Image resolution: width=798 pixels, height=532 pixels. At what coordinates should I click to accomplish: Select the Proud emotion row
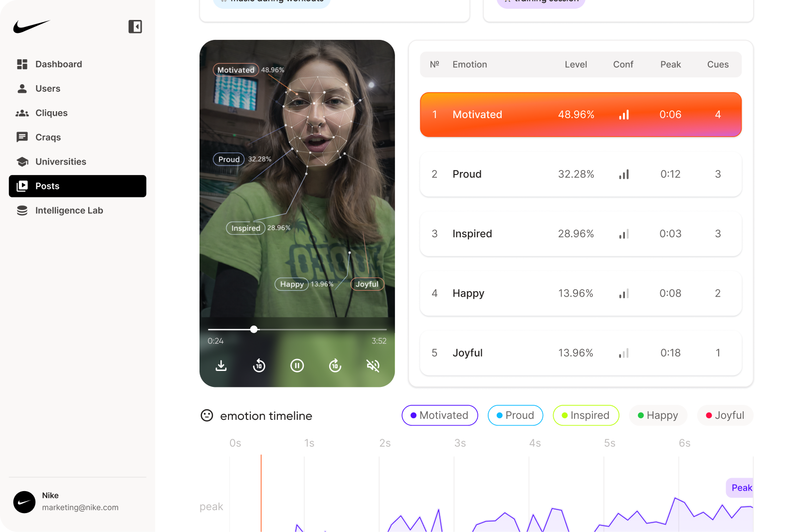[x=581, y=174]
